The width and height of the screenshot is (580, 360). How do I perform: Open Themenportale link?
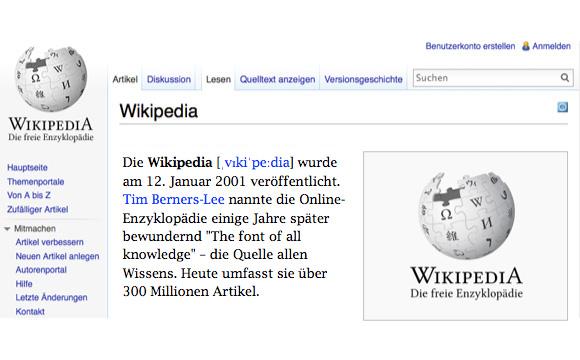click(36, 182)
